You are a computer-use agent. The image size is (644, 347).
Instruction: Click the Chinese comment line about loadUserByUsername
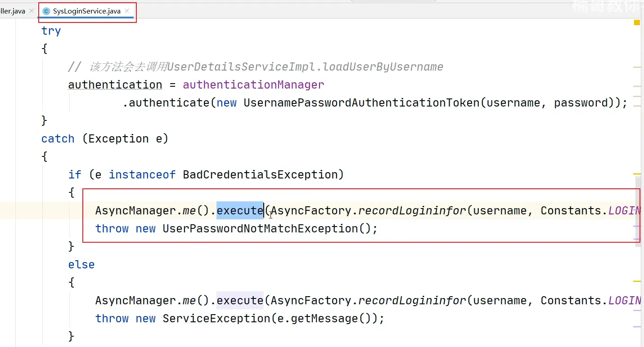(256, 67)
